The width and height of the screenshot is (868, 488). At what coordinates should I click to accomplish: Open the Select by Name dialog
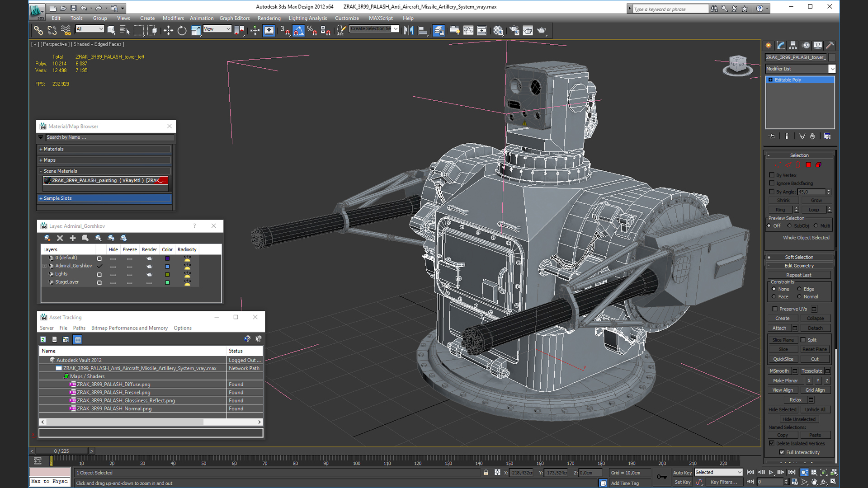pyautogui.click(x=125, y=30)
